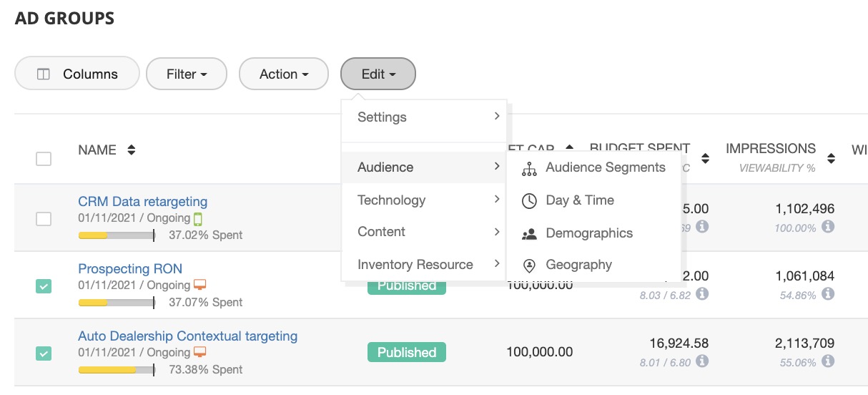This screenshot has width=868, height=395.
Task: Click info icon next to 55.06% viewability
Action: 828,361
